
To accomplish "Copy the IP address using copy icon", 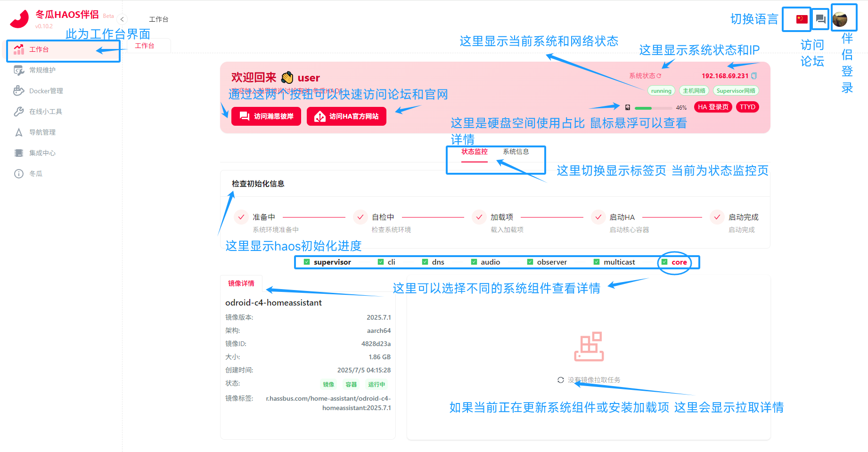I will tap(754, 76).
